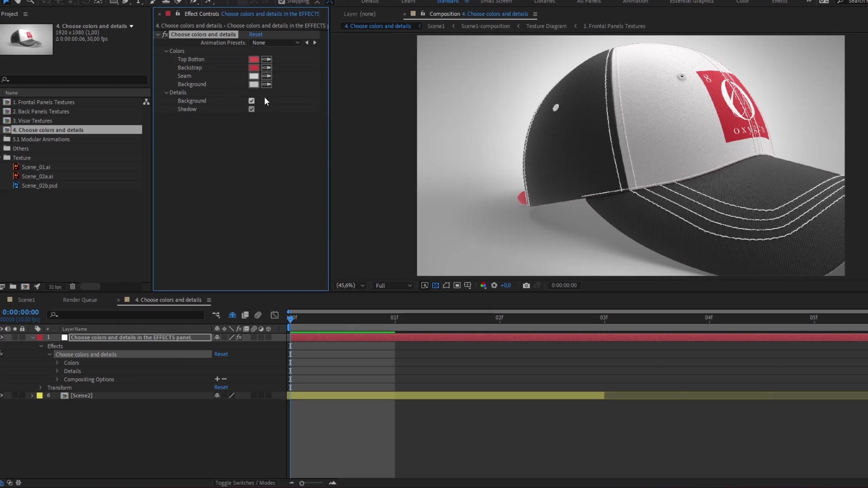
Task: Take a snapshot of the composition view
Action: (526, 286)
